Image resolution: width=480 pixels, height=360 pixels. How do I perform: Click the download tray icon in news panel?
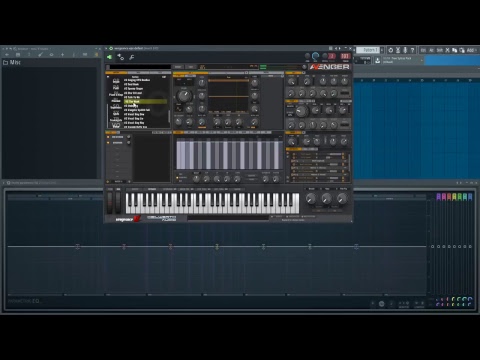377,60
